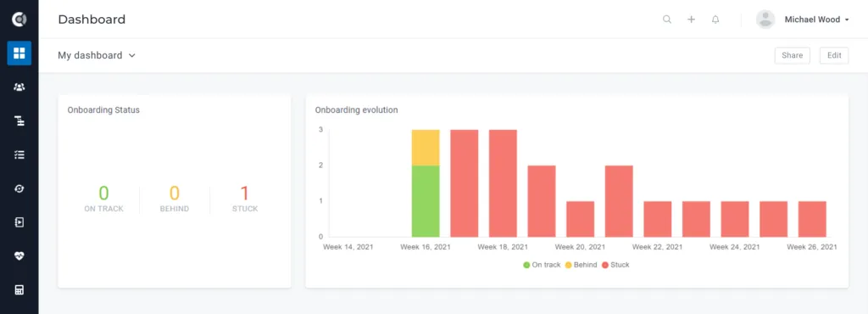Open the people/customers sidebar icon
This screenshot has width=868, height=314.
19,87
